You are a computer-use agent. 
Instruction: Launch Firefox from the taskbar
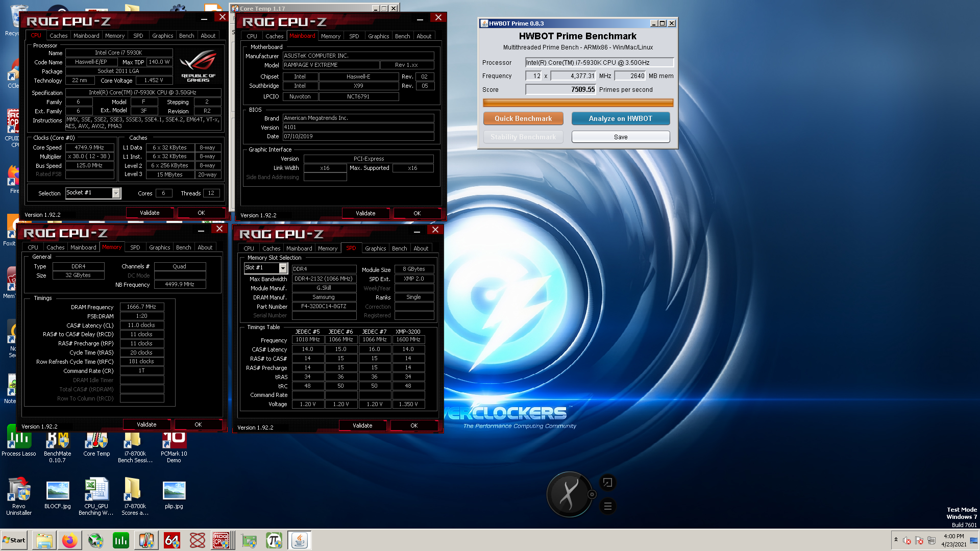pyautogui.click(x=70, y=540)
